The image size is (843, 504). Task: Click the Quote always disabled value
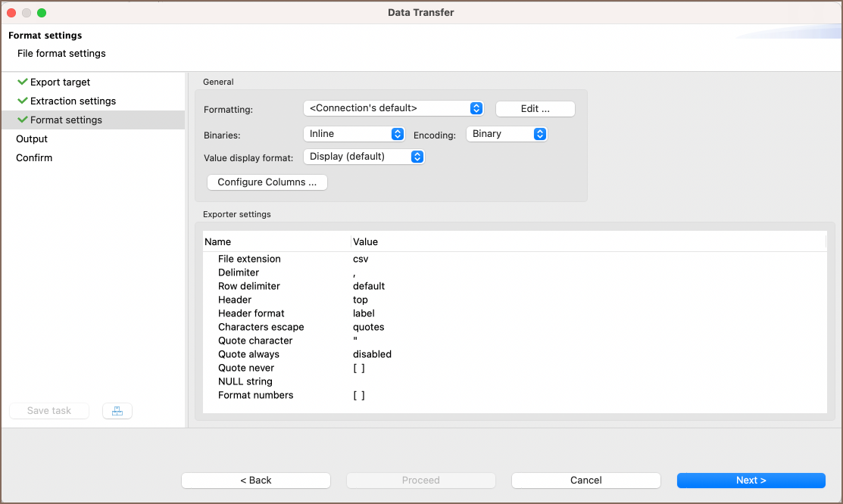372,354
